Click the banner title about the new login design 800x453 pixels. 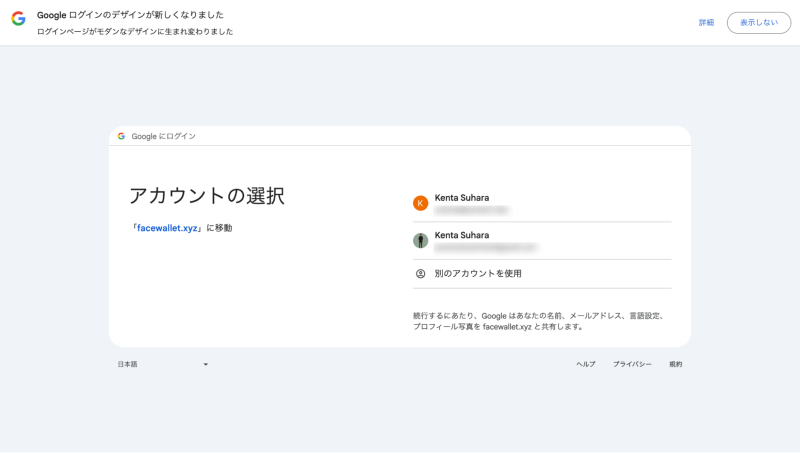click(x=130, y=15)
